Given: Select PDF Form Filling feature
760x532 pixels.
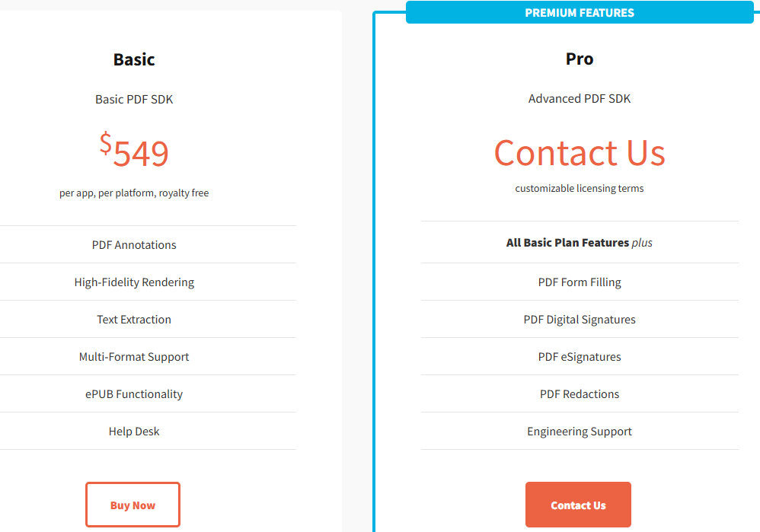Looking at the screenshot, I should [580, 282].
